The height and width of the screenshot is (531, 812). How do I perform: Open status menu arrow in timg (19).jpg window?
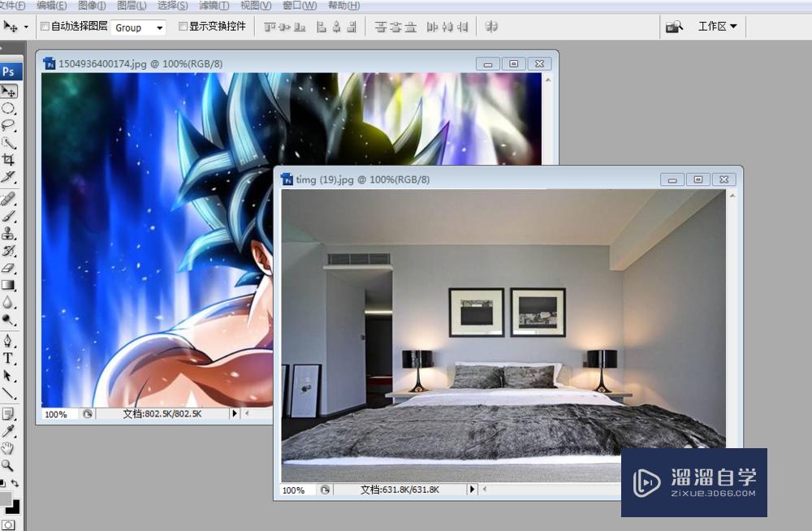(472, 489)
